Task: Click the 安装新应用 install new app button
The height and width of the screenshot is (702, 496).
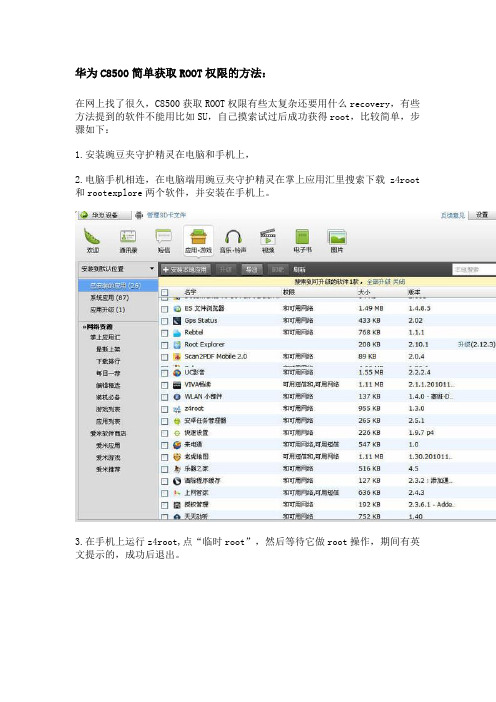Action: (x=185, y=270)
